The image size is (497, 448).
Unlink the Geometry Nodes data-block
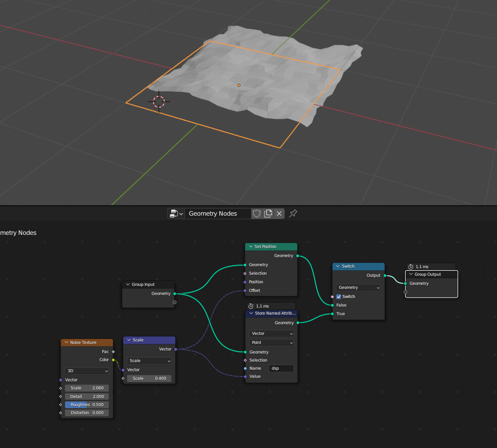pyautogui.click(x=279, y=214)
